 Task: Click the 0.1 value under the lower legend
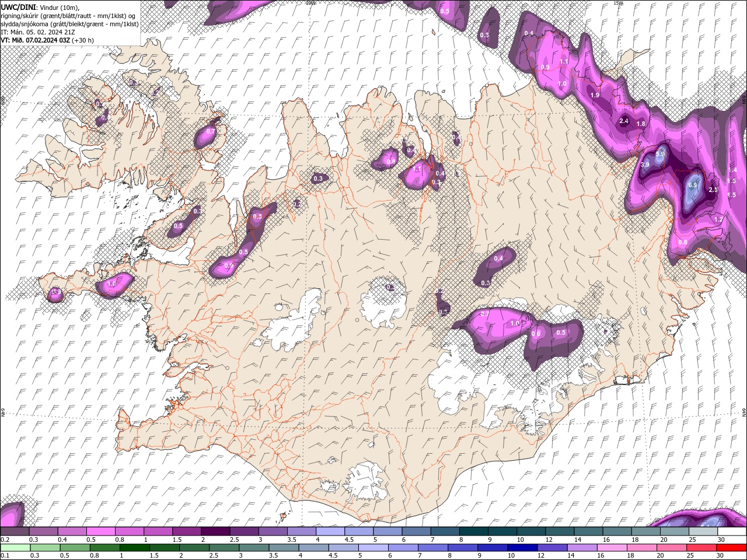pyautogui.click(x=4, y=555)
